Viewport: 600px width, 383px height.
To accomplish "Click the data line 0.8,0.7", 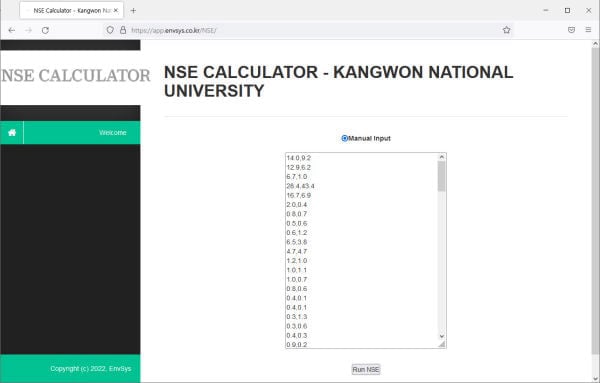I will click(x=297, y=214).
